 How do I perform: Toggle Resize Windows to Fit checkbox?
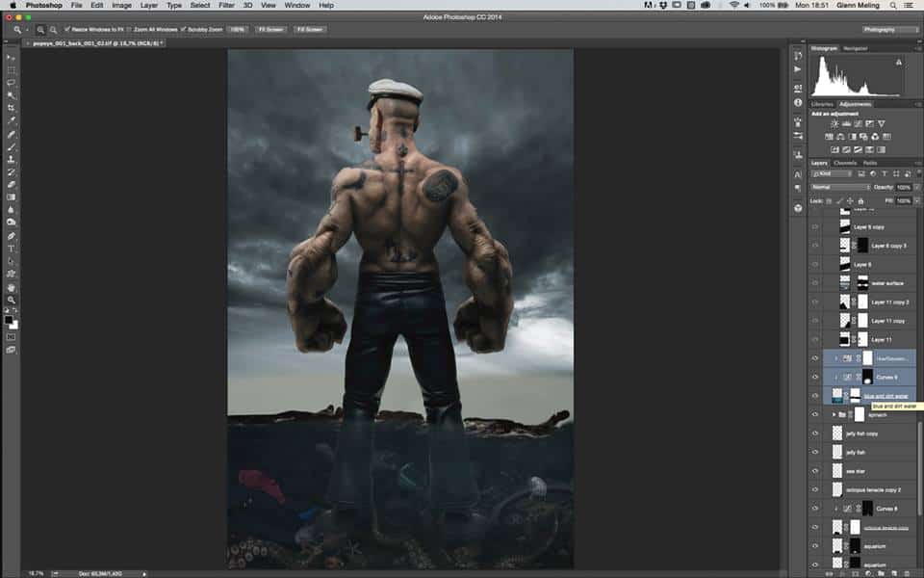point(67,30)
